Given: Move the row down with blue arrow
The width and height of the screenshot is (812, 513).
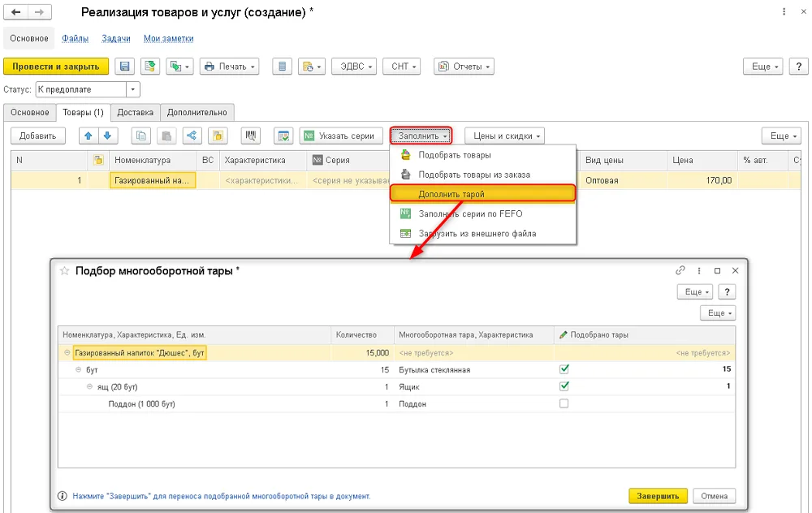Looking at the screenshot, I should [x=108, y=136].
